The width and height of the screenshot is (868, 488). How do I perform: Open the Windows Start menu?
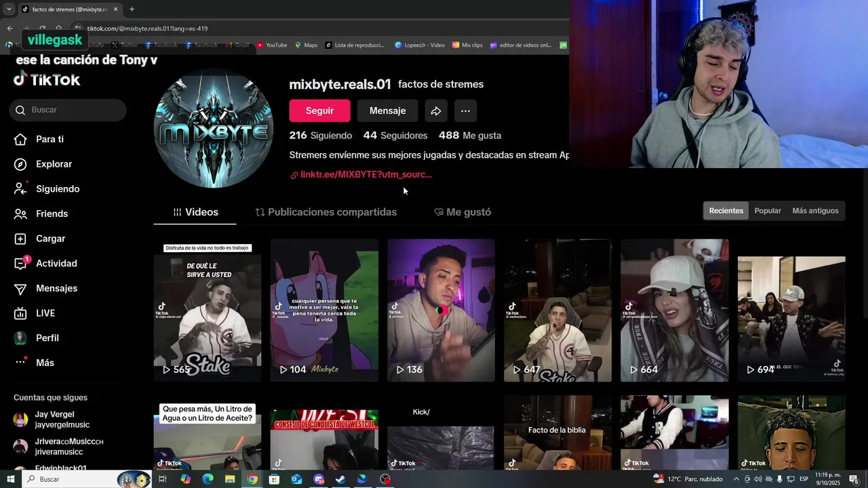click(10, 479)
